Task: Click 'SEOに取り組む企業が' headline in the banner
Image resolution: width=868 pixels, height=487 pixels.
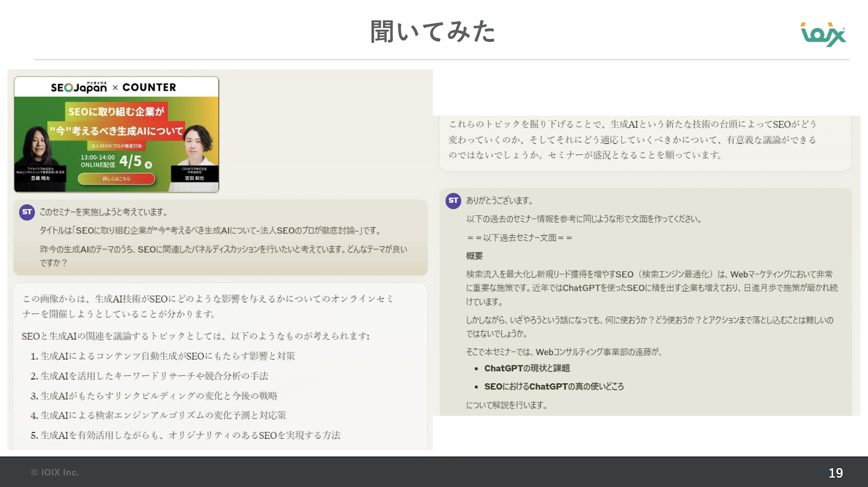Action: tap(117, 111)
